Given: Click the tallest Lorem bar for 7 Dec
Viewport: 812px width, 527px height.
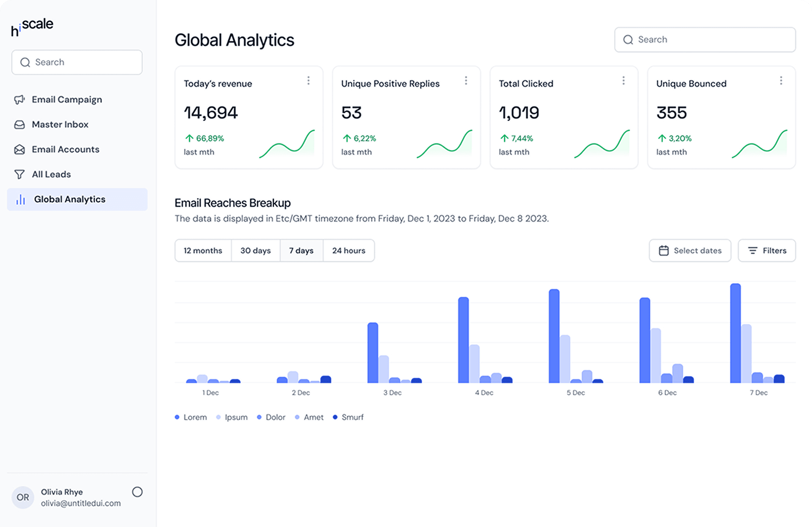Looking at the screenshot, I should [736, 333].
